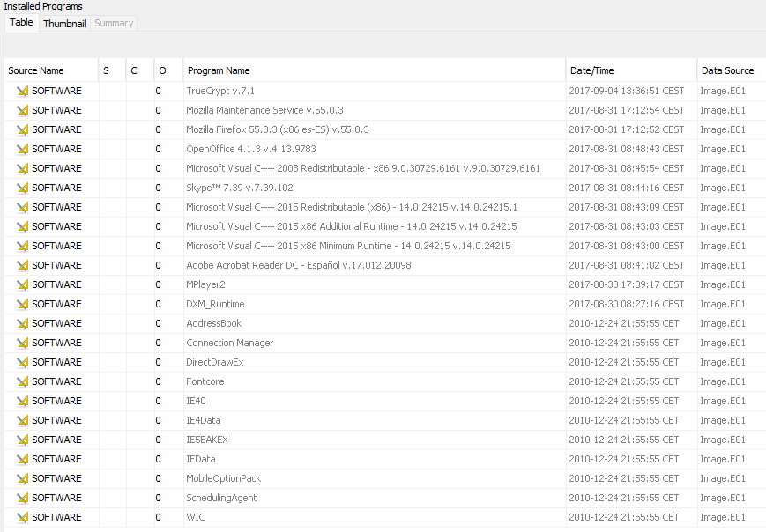Click the SOFTWARE icon in the SchedulingAgent row
This screenshot has width=766, height=532.
(22, 498)
